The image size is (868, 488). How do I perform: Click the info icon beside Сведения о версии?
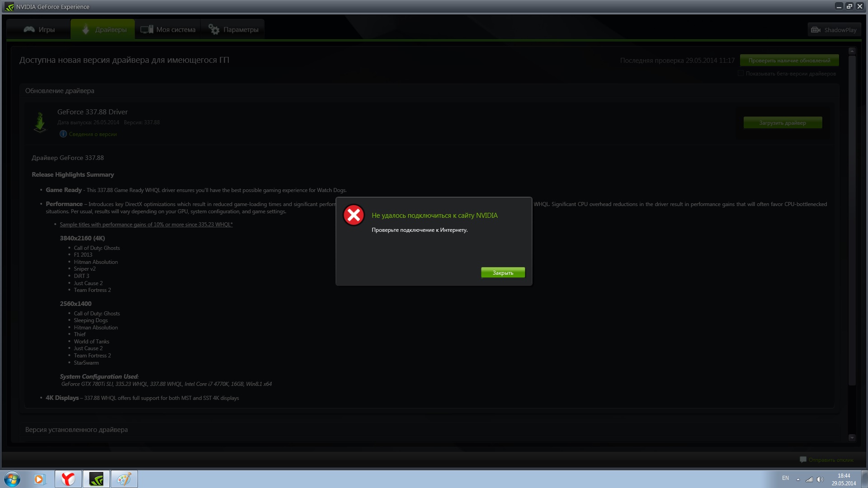(x=63, y=134)
